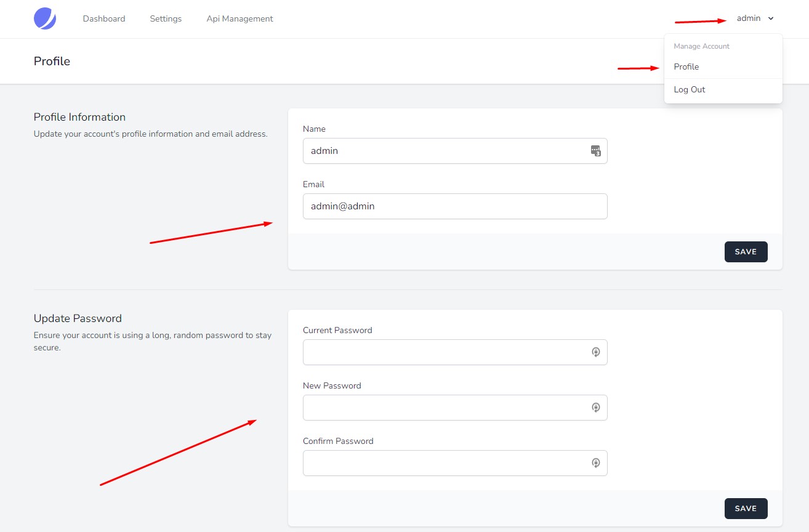Click the 'Update your account's profile information' description
This screenshot has height=532, width=809.
(151, 134)
